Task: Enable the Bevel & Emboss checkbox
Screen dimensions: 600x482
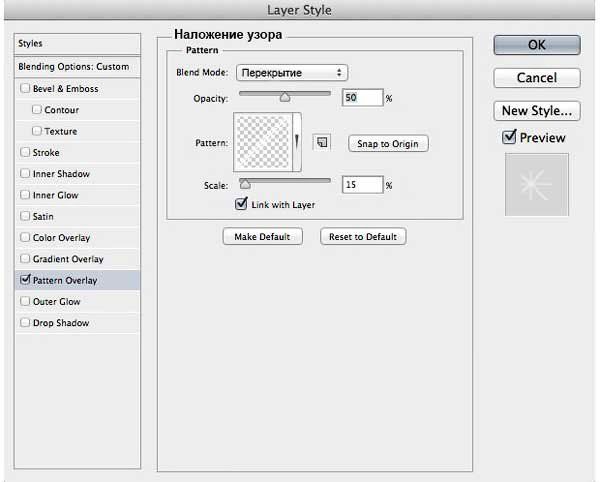Action: [25, 89]
